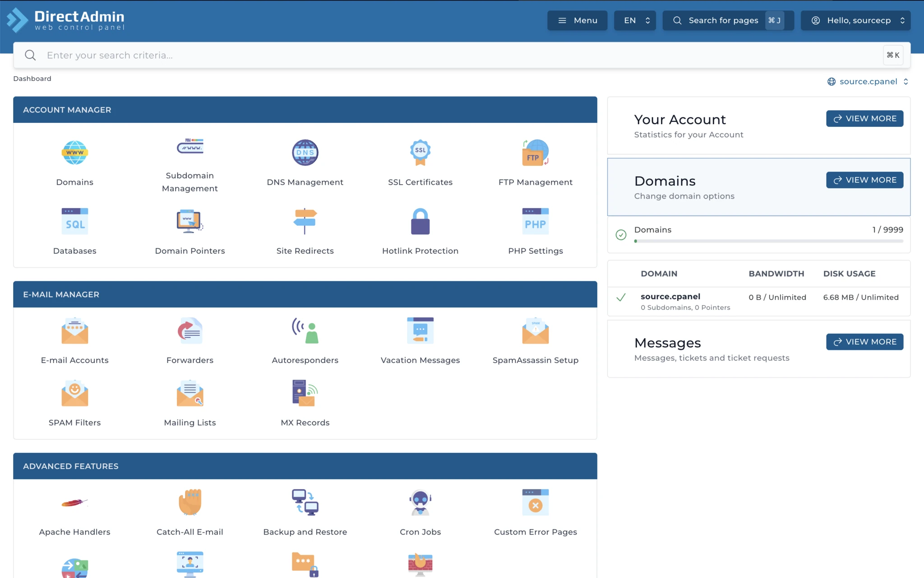Image resolution: width=924 pixels, height=578 pixels.
Task: Click the Dashboard breadcrumb
Action: 32,79
